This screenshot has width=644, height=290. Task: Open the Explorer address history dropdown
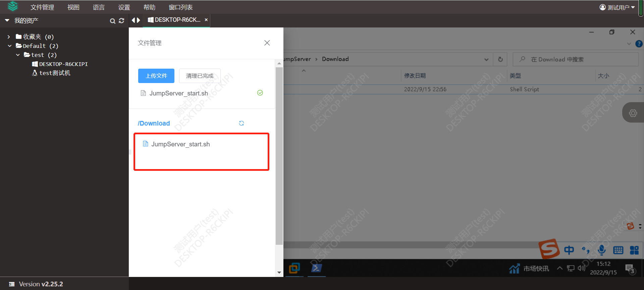486,59
